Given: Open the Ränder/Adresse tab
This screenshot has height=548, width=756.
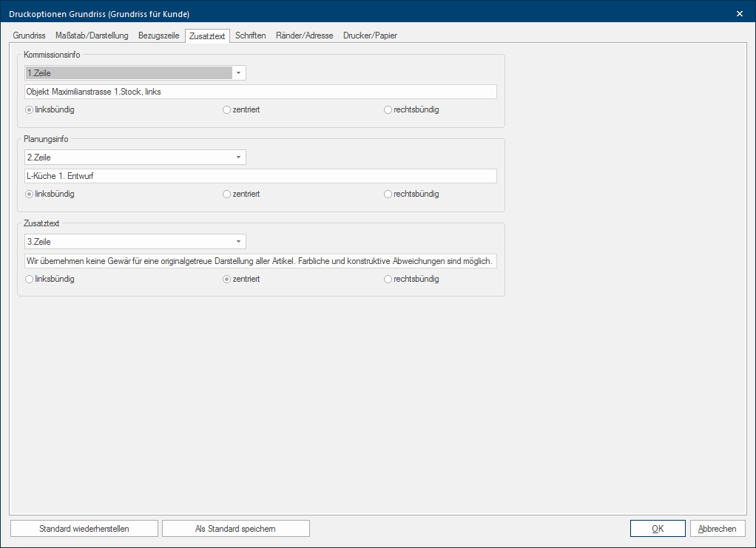Looking at the screenshot, I should point(304,35).
